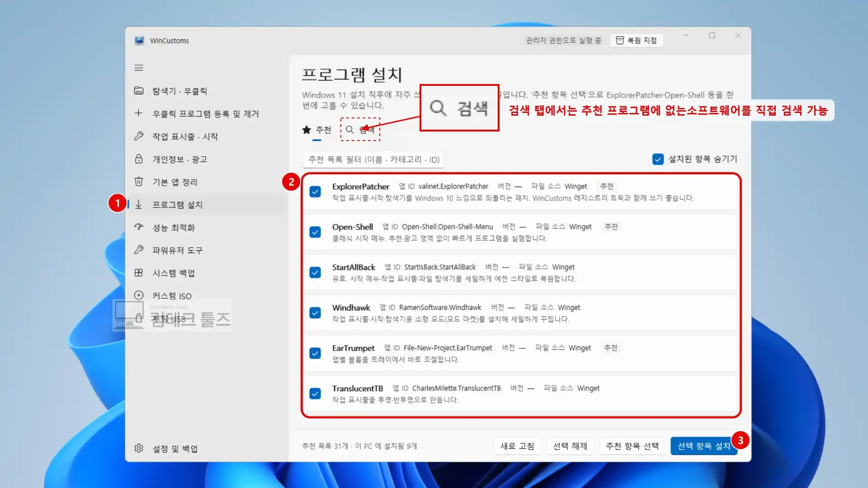868x488 pixels.
Task: Toggle 설치된 항목 숨기기 checkbox
Action: tap(658, 159)
